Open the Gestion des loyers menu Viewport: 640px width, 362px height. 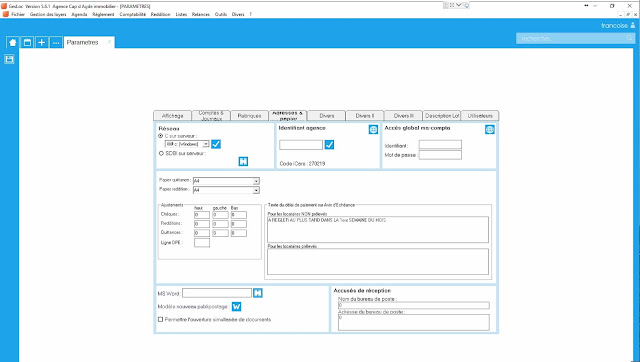[48, 14]
